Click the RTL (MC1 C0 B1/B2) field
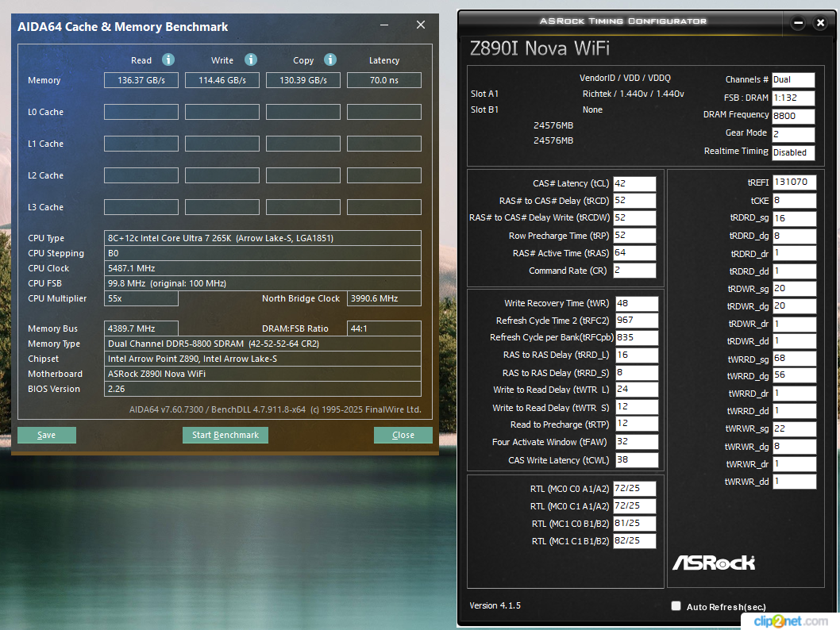 click(x=634, y=524)
